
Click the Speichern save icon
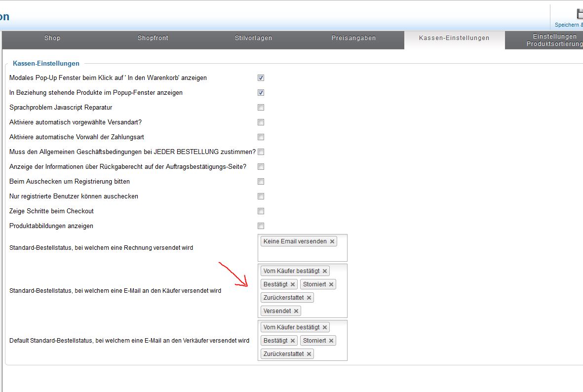579,14
